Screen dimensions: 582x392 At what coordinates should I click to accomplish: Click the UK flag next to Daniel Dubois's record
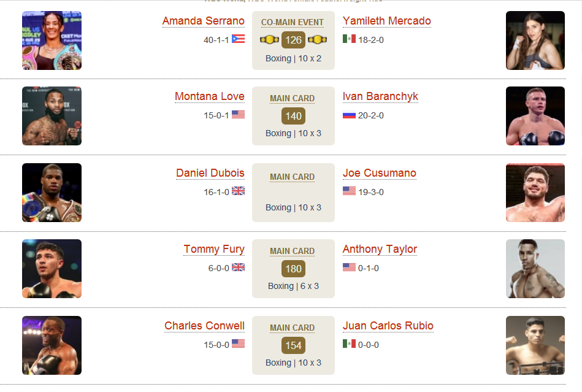[239, 191]
